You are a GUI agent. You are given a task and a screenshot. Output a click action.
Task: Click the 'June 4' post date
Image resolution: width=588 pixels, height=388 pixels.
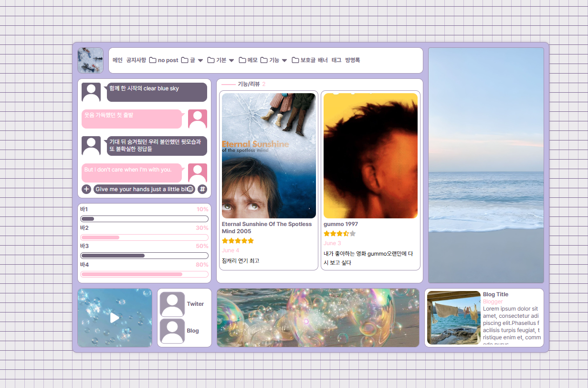point(231,250)
